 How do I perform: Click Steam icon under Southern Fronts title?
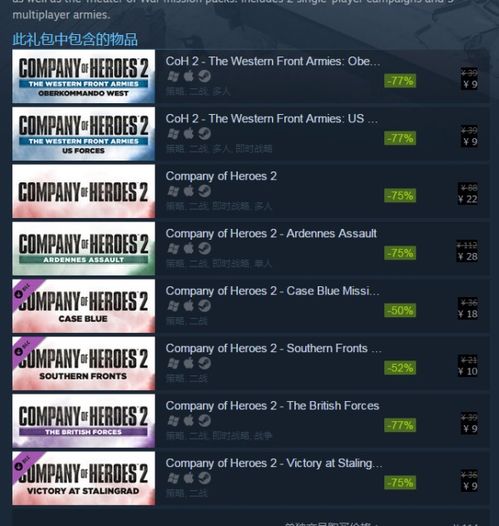point(204,363)
